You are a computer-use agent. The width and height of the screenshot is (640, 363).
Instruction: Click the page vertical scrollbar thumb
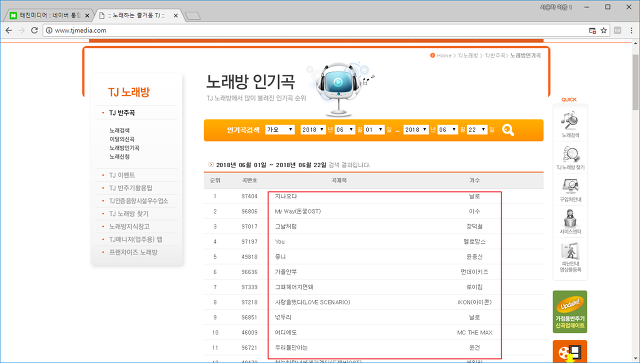tap(636, 81)
